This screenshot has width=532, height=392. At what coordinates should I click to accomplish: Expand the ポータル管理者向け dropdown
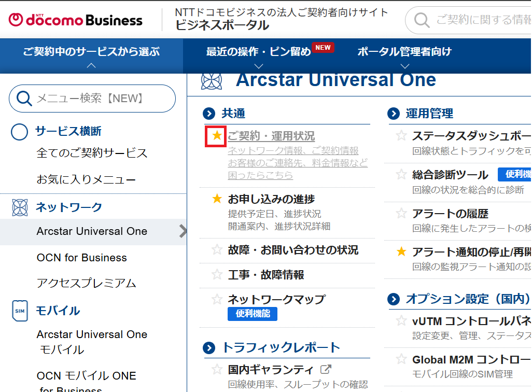(405, 55)
